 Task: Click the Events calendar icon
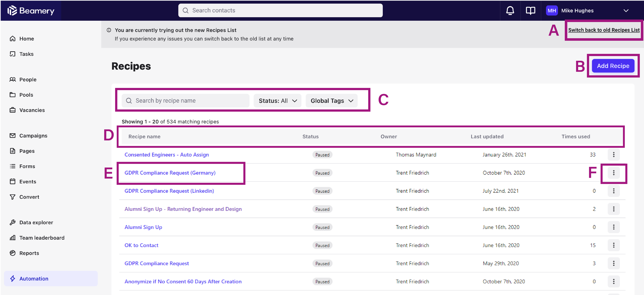(x=13, y=181)
